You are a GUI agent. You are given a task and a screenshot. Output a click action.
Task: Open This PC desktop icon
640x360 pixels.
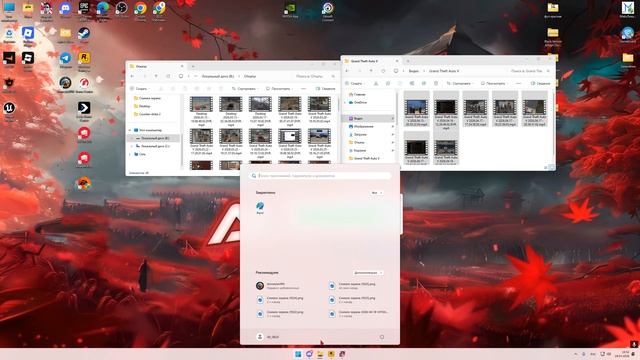click(9, 10)
